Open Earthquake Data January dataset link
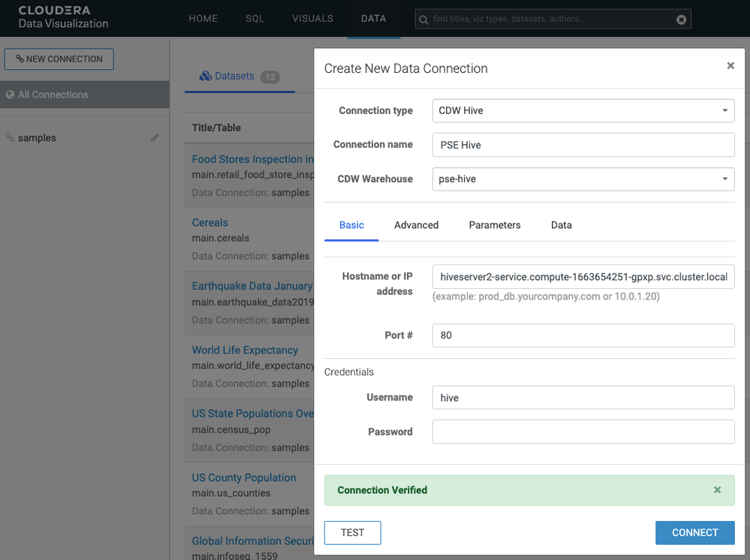Image resolution: width=750 pixels, height=560 pixels. point(252,286)
